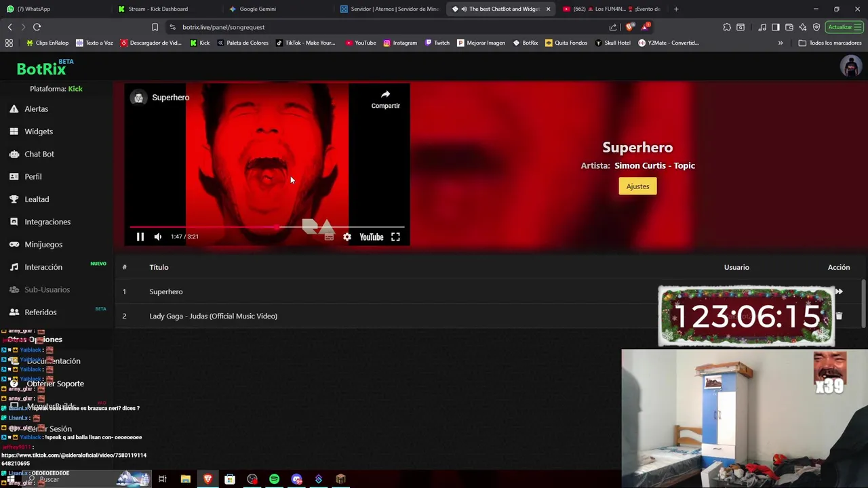Pause the Superhero video

coord(140,237)
